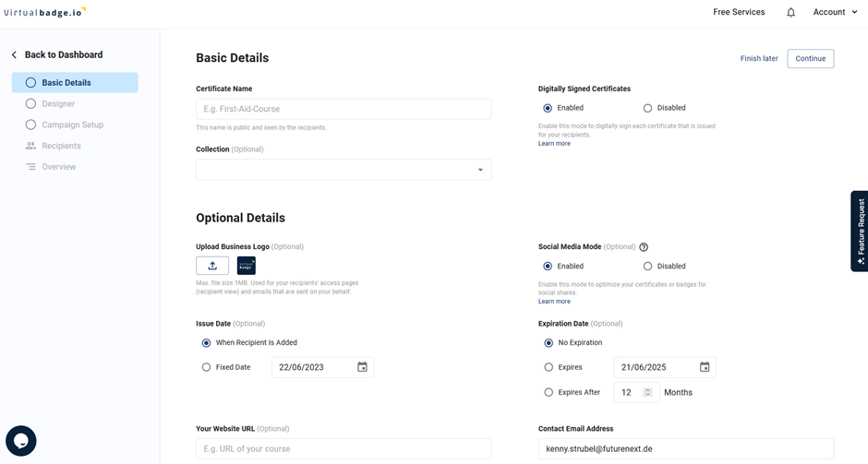Expand the Collection dropdown
Screen dimensions: 868x464
tap(480, 170)
